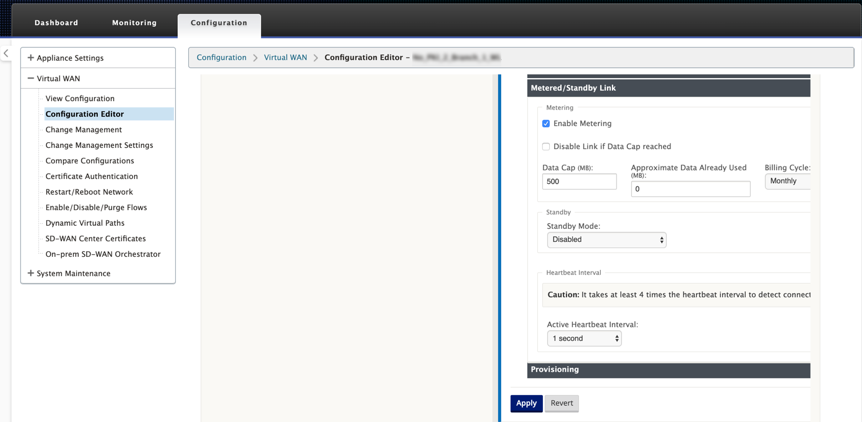The width and height of the screenshot is (862, 422).
Task: Click the Apply button
Action: (526, 403)
